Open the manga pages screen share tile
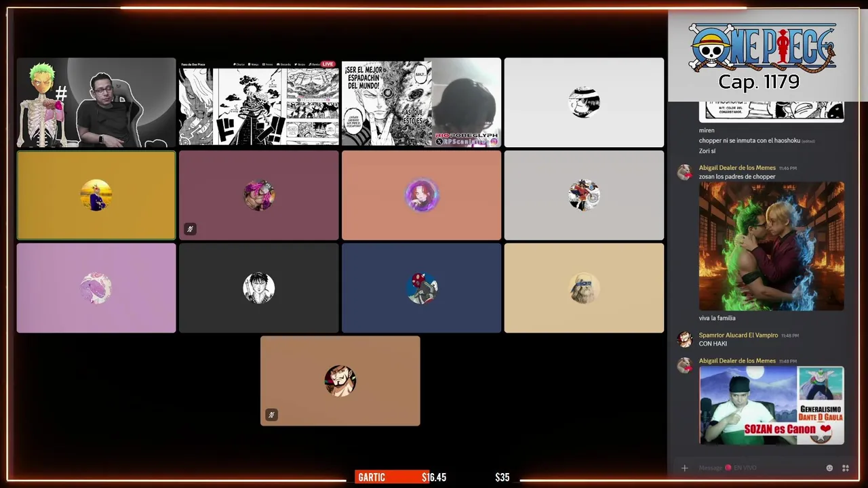Screen dimensions: 868x488 [259, 102]
